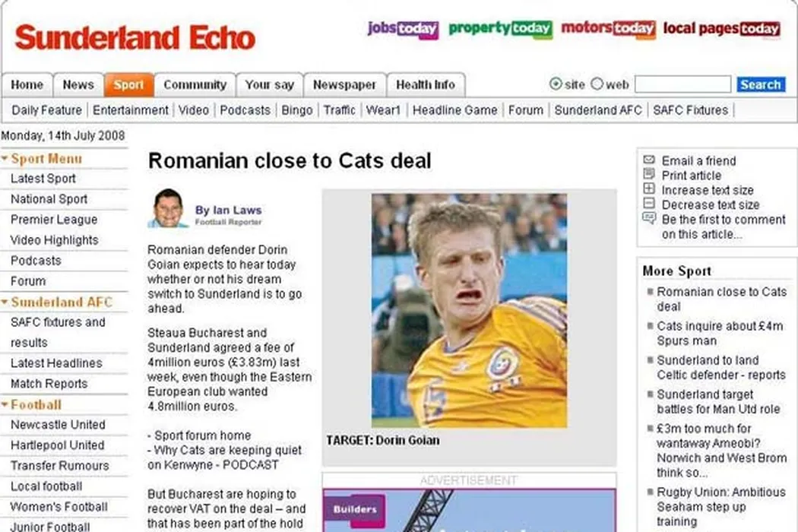Click the Email a friend envelope icon
The height and width of the screenshot is (532, 798).
click(x=649, y=160)
